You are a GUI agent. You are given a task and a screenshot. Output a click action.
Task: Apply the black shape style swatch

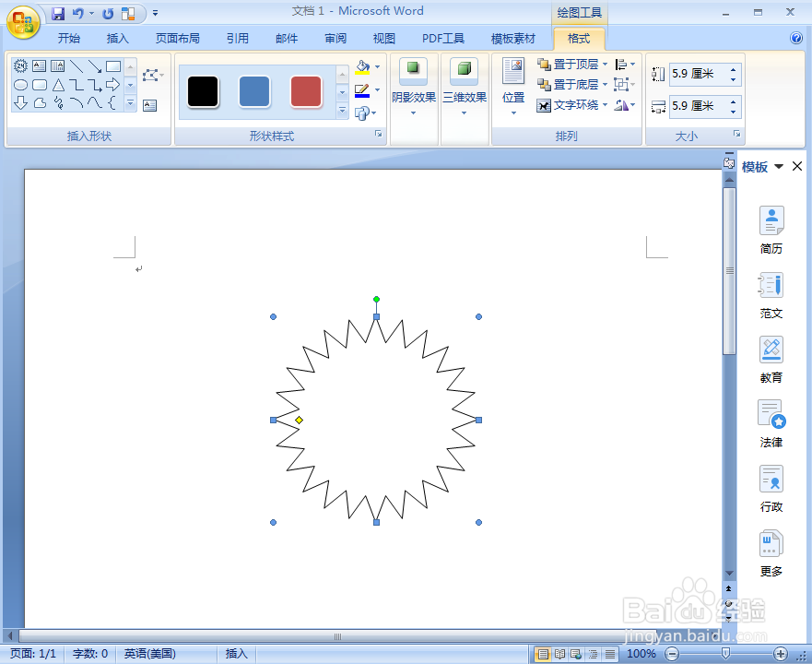click(x=203, y=91)
